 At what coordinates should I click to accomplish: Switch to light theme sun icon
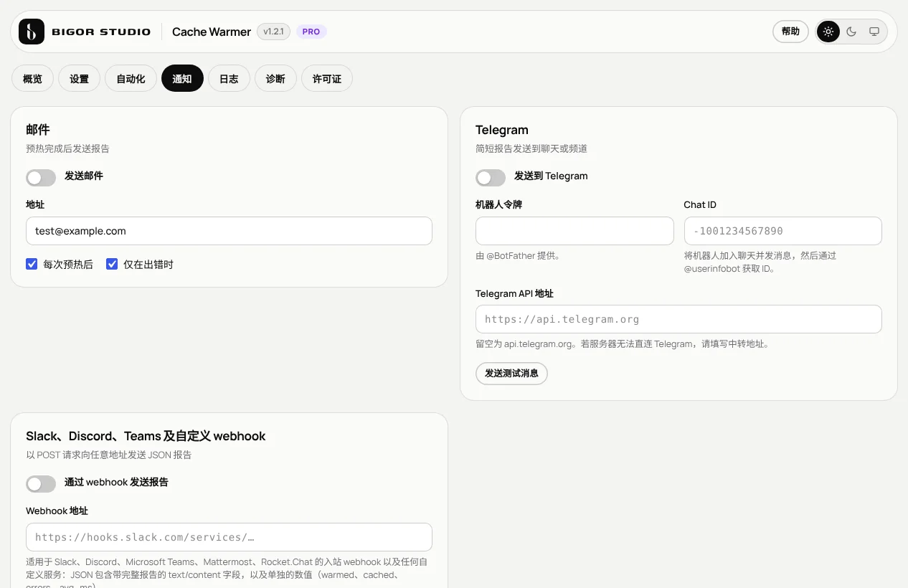828,32
